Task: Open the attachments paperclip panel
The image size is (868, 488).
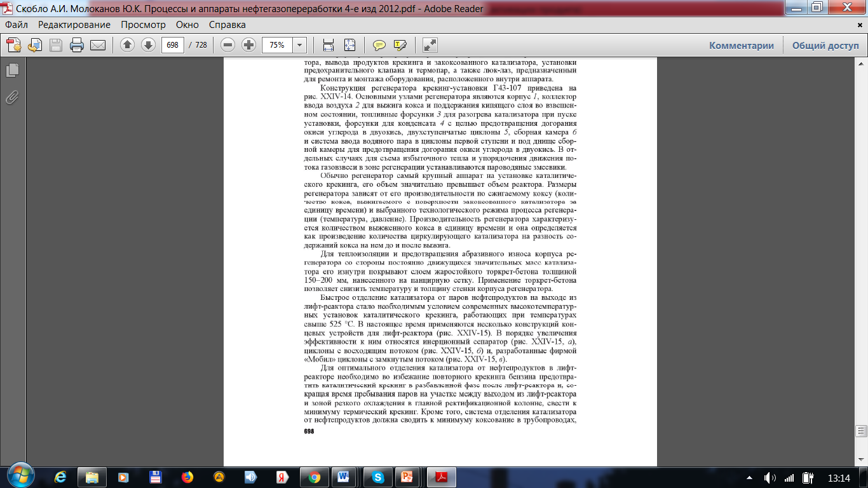Action: click(12, 97)
